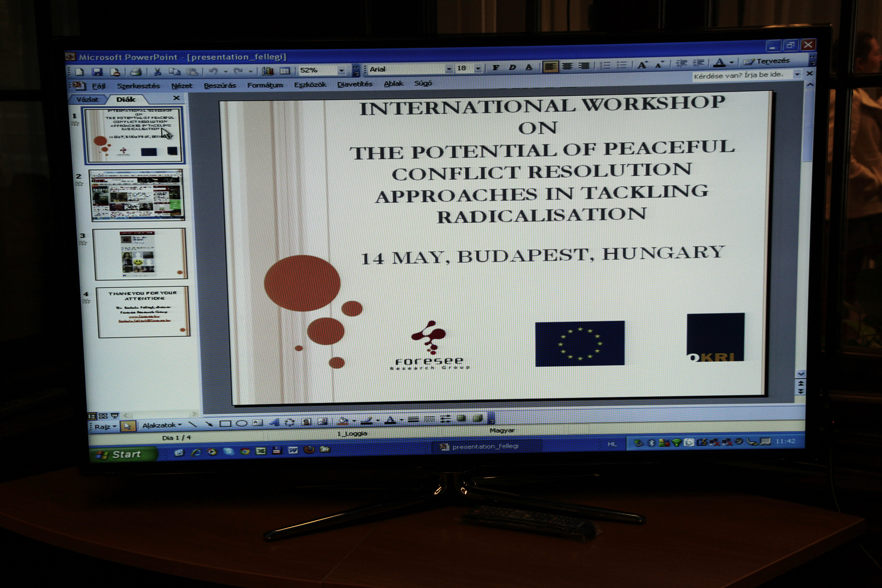Insert a chart using the chart icon
Viewport: 882px width, 588px height.
click(x=268, y=71)
